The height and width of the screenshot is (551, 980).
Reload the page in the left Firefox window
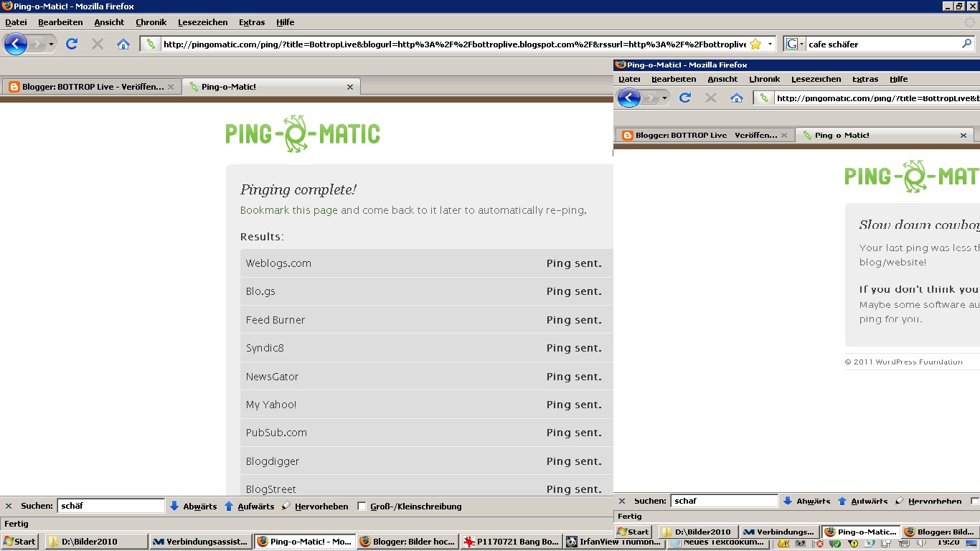click(x=72, y=44)
